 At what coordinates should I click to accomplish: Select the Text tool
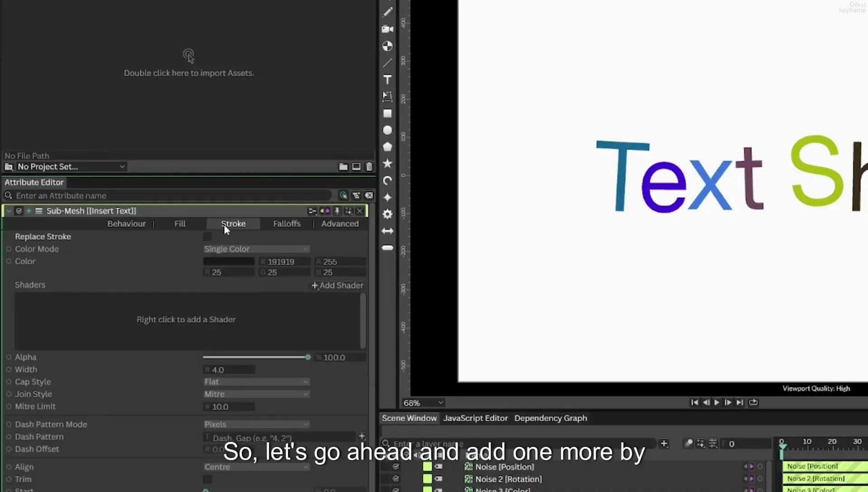(x=387, y=80)
